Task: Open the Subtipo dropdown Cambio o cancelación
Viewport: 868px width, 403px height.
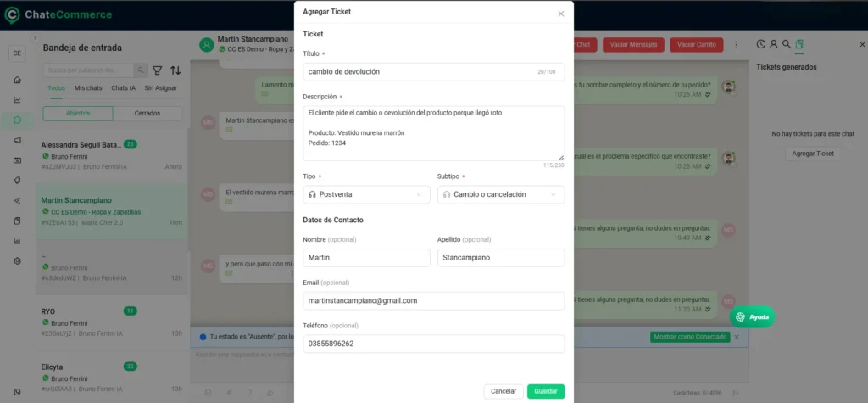Action: point(501,194)
